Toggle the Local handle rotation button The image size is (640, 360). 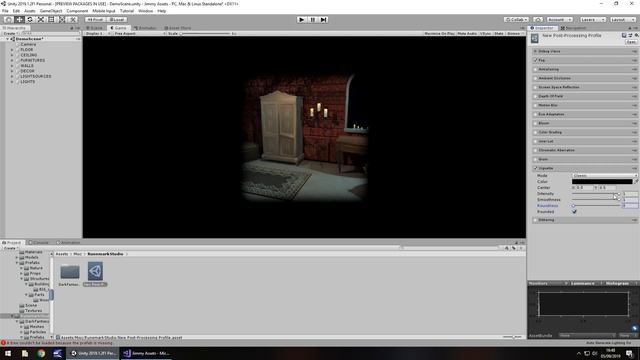[117, 19]
